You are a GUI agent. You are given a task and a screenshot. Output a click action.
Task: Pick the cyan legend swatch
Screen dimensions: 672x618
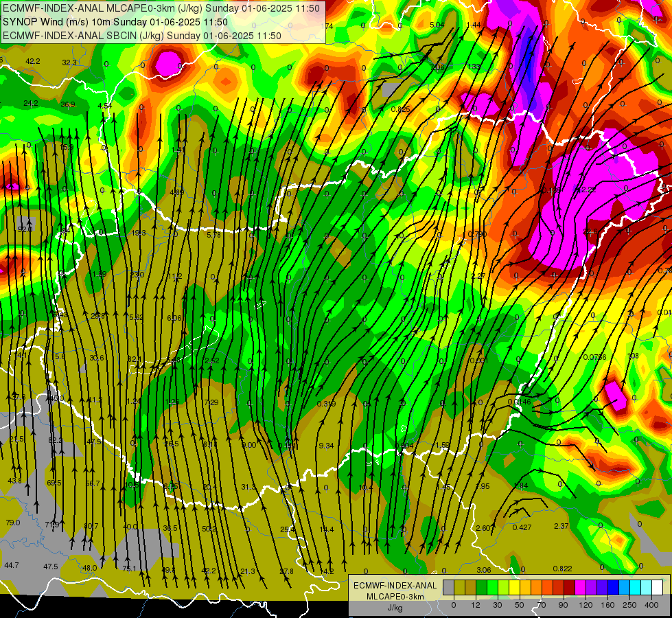636,587
